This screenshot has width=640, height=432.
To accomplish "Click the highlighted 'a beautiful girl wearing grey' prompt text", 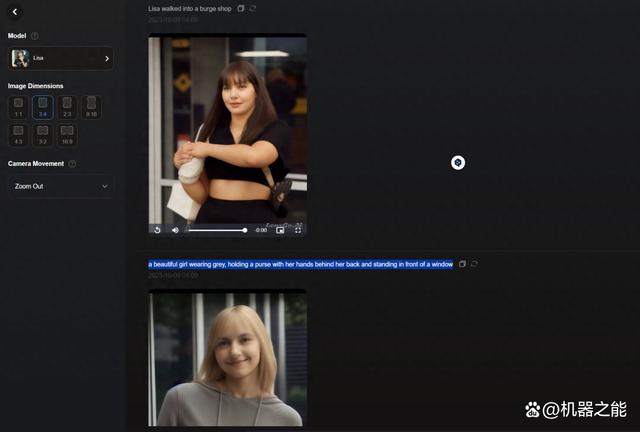I will [300, 264].
